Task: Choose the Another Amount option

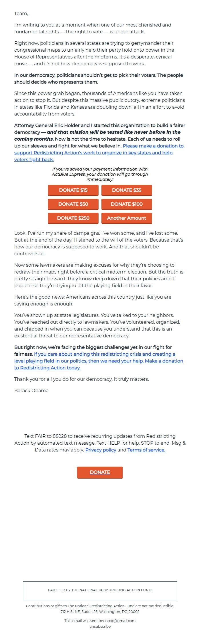Action: pyautogui.click(x=127, y=218)
